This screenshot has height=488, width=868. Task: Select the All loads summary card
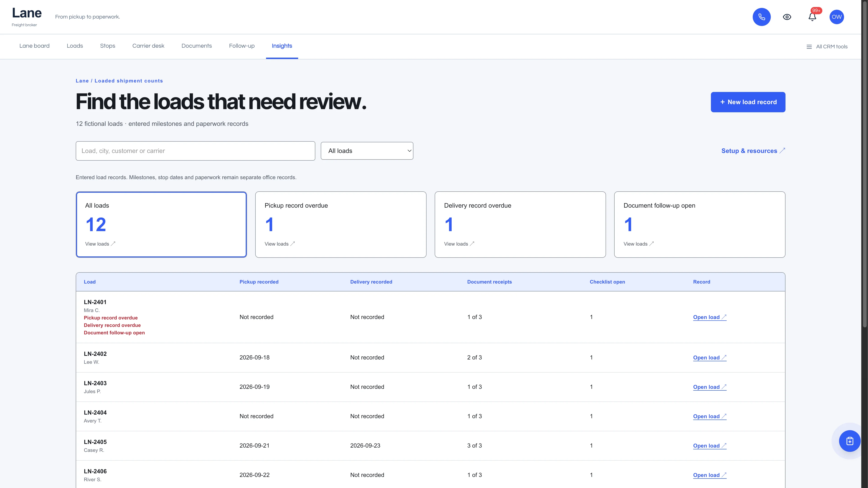pyautogui.click(x=161, y=225)
